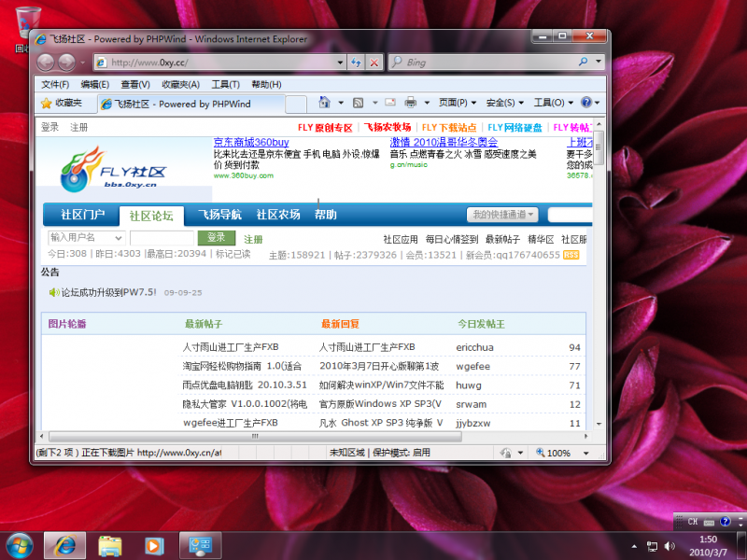This screenshot has width=747, height=560.
Task: Expand the address bar history dropdown
Action: 340,63
